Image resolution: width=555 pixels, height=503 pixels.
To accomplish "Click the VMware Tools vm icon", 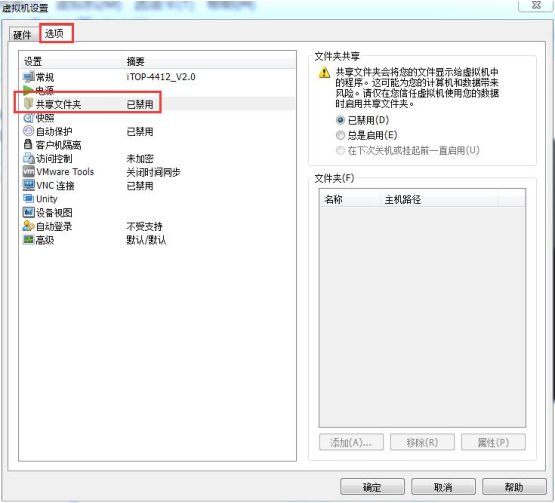I will point(29,171).
